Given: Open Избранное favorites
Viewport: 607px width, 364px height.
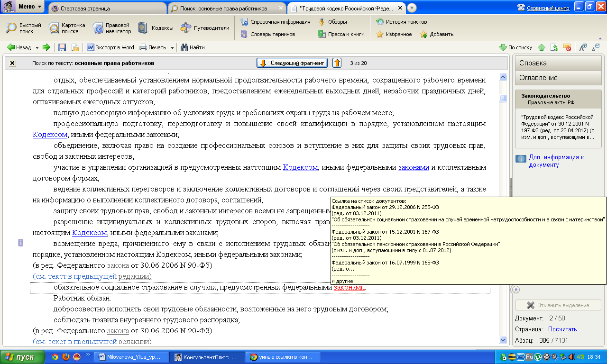Looking at the screenshot, I should point(394,34).
